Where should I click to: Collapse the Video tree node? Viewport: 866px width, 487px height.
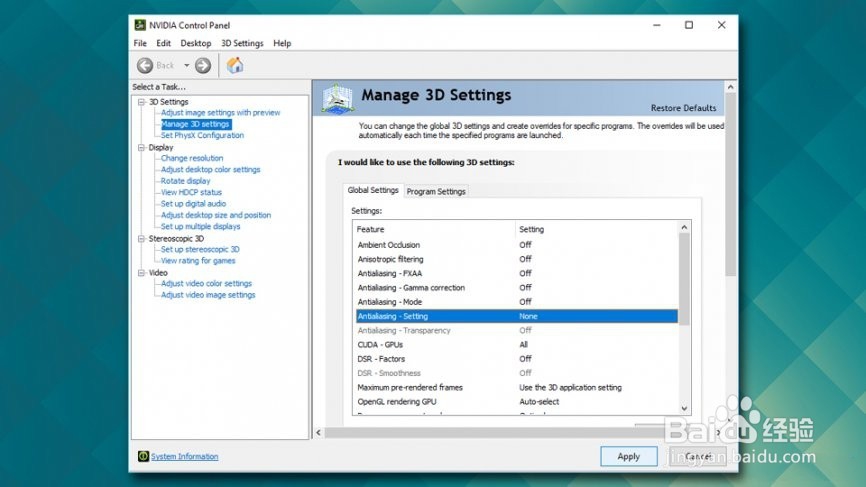pos(141,273)
